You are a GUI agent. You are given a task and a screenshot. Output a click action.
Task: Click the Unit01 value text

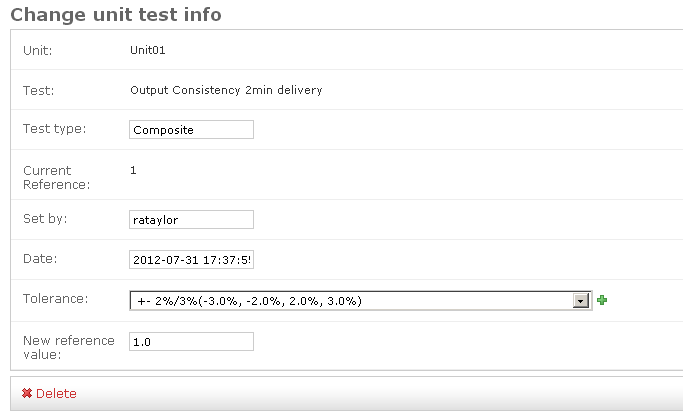[148, 49]
